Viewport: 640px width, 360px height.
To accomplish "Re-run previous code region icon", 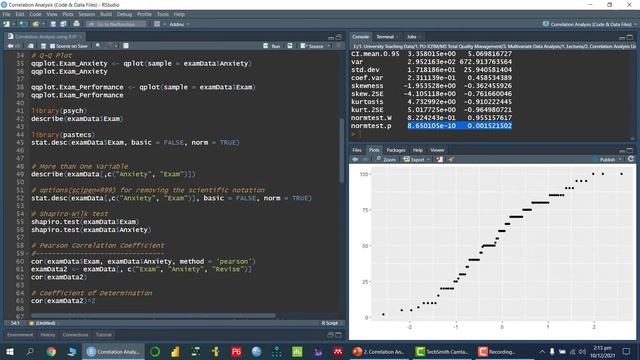I will [x=290, y=46].
